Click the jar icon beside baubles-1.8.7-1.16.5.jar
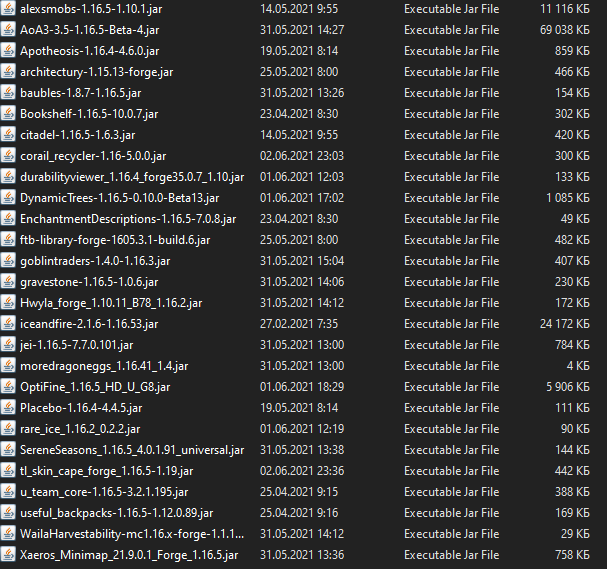The image size is (607, 569). pyautogui.click(x=8, y=93)
